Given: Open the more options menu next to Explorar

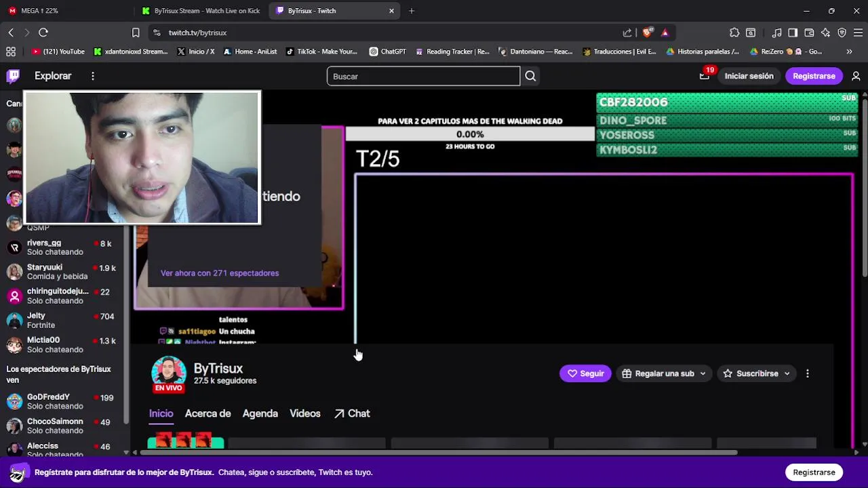Looking at the screenshot, I should click(93, 76).
